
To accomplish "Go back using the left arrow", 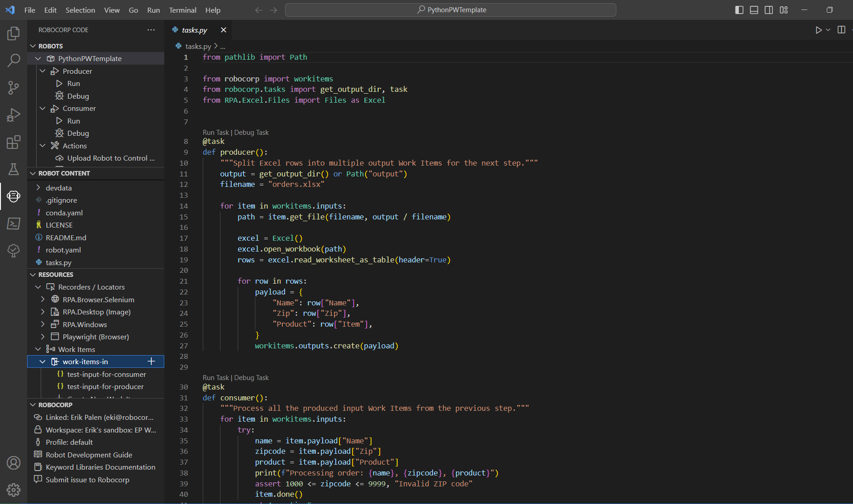I will 258,10.
